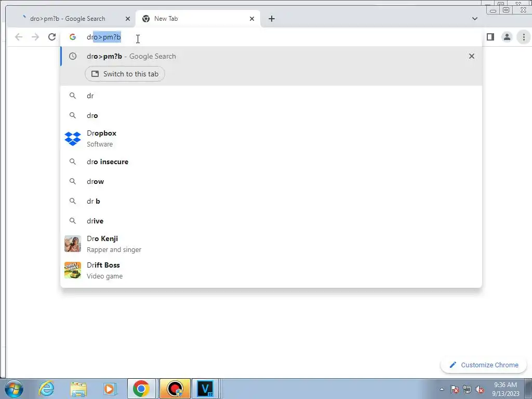Click the Chrome icon in taskbar
This screenshot has height=399, width=532.
pyautogui.click(x=141, y=389)
